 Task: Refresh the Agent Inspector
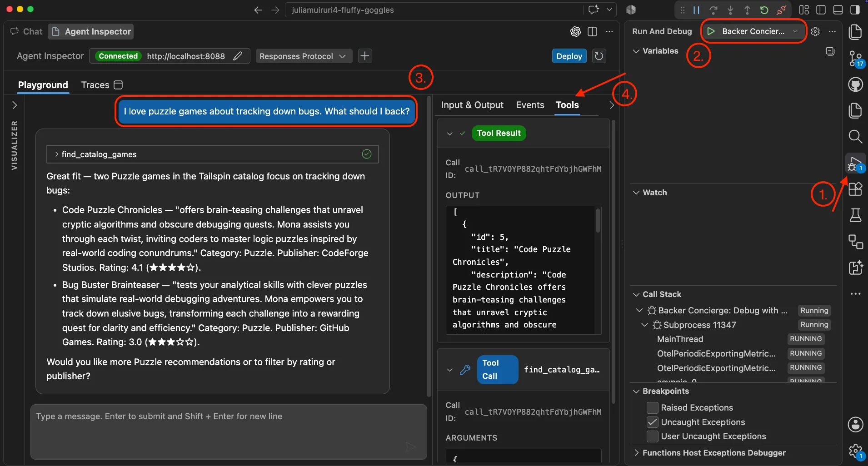pyautogui.click(x=599, y=56)
